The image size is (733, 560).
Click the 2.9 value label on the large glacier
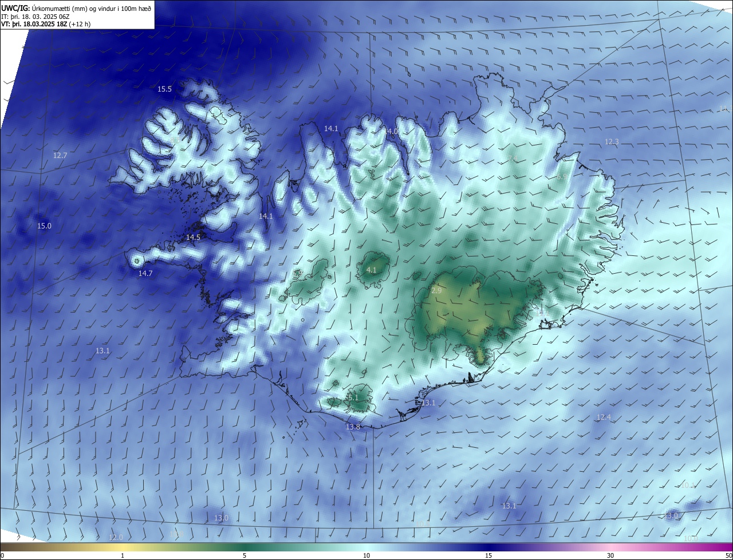pos(436,291)
